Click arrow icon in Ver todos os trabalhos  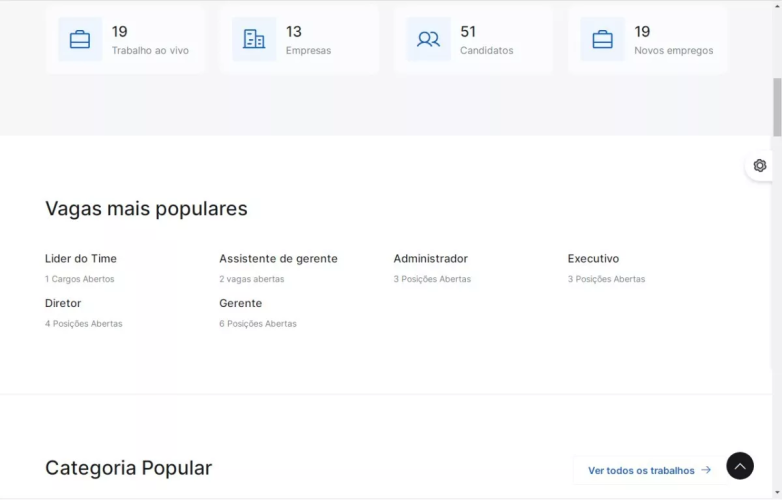(706, 470)
